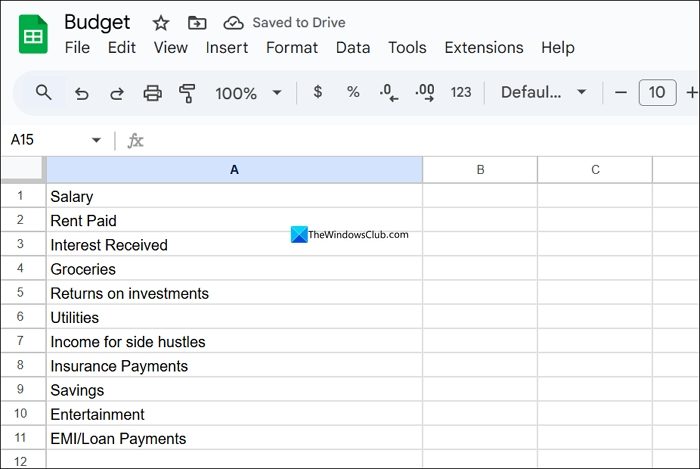Select the Salary cell

(234, 196)
